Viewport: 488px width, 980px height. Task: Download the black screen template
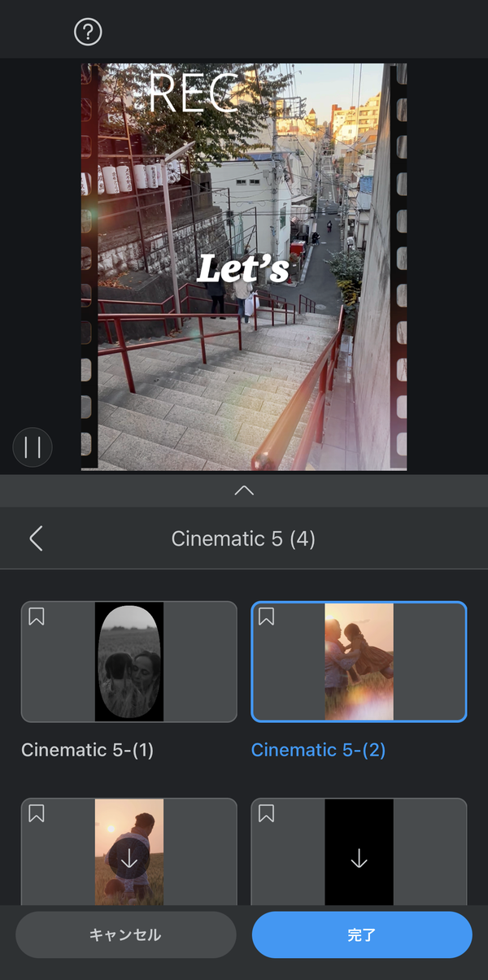point(359,859)
